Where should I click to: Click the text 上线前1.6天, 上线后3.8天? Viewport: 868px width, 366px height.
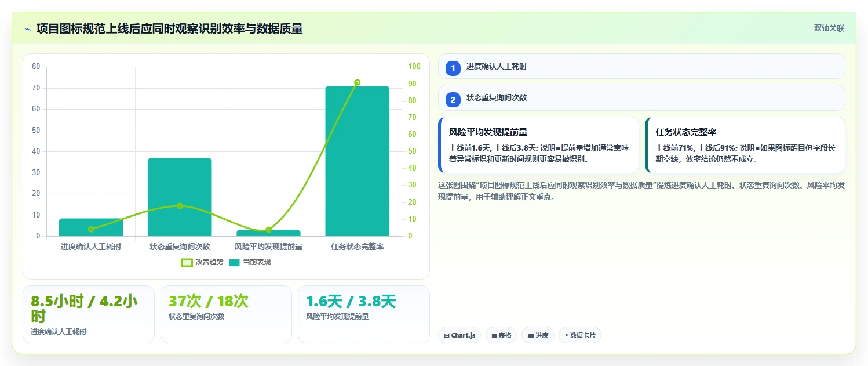click(x=493, y=148)
